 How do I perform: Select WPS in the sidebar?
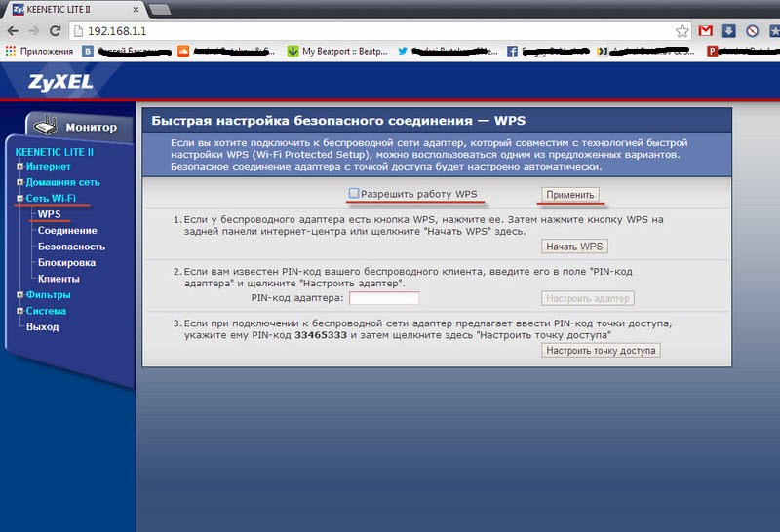coord(50,214)
